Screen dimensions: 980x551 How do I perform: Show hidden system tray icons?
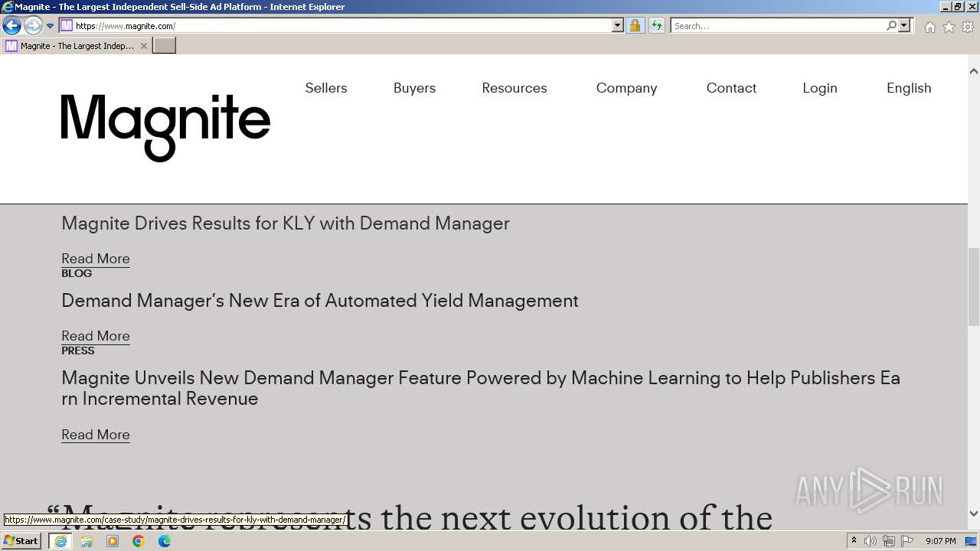tap(854, 541)
